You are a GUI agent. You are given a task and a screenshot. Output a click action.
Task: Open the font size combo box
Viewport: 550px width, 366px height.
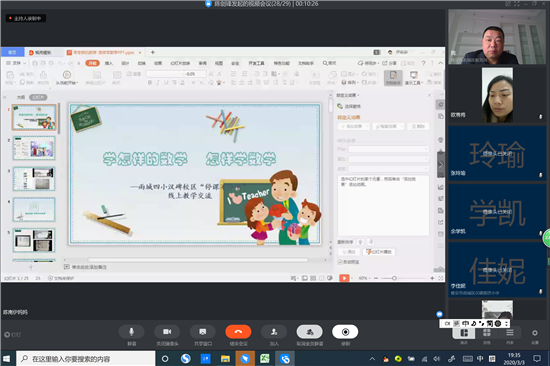point(195,74)
